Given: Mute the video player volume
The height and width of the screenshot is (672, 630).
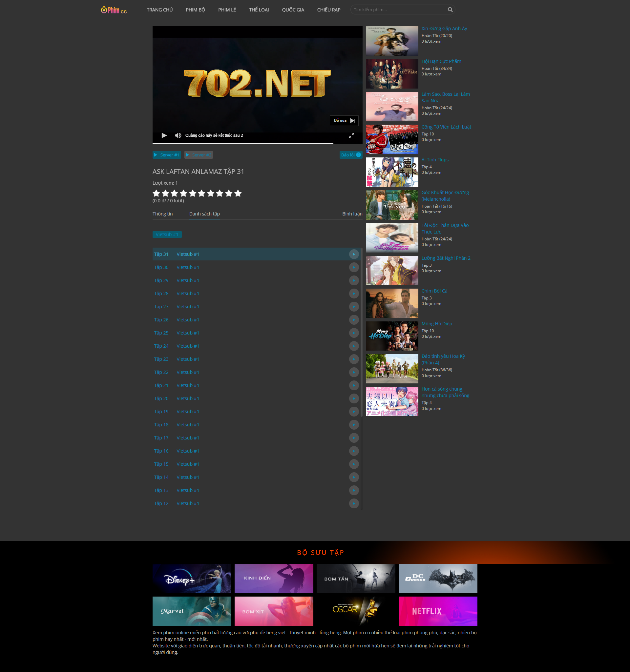Looking at the screenshot, I should [178, 135].
